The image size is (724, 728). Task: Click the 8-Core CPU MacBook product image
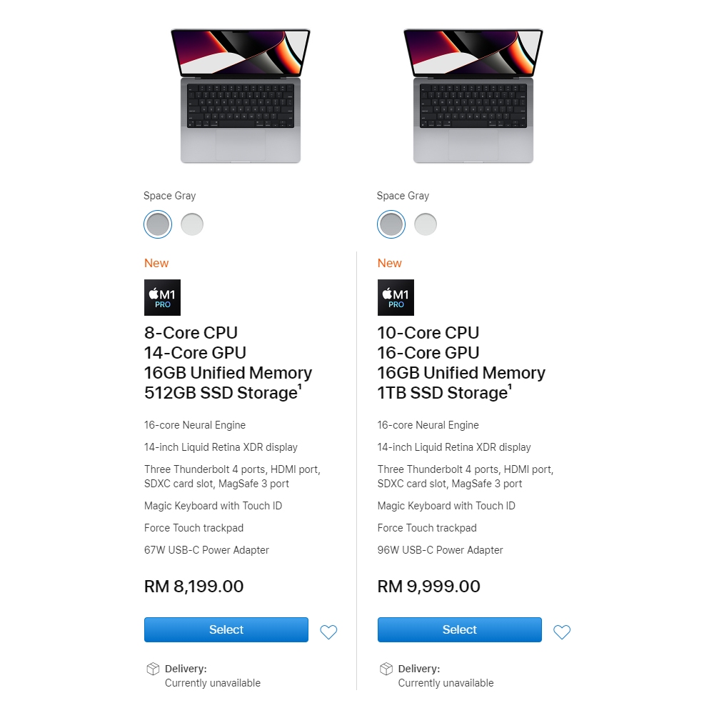(x=241, y=96)
